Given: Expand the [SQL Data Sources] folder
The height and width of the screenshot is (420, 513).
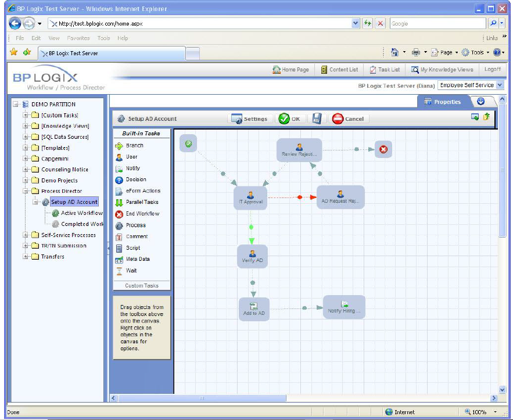Looking at the screenshot, I should pos(26,137).
